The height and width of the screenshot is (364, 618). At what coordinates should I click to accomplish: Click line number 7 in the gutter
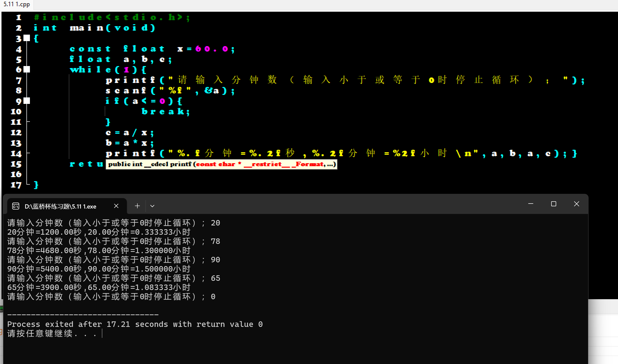point(18,80)
